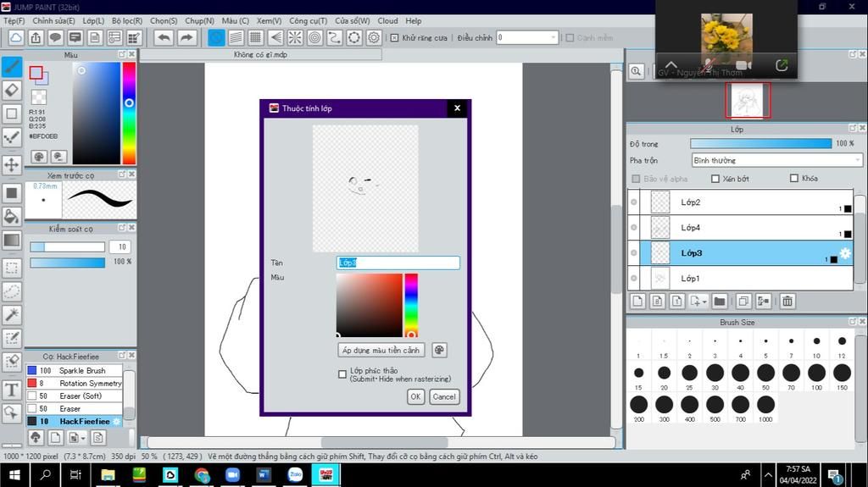Screen dimensions: 868x487
Task: Expand the Điều chỉnh correction dropdown
Action: 554,37
